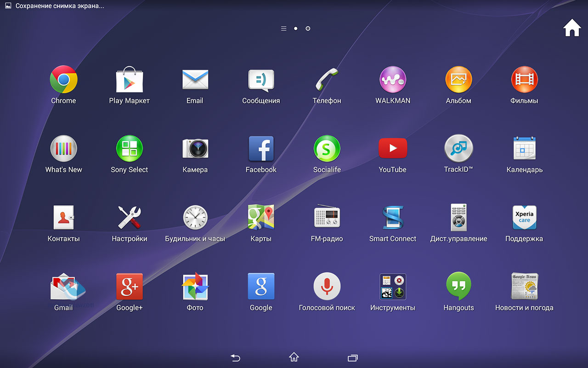Select the first page indicator dot
588x368 pixels.
click(296, 29)
